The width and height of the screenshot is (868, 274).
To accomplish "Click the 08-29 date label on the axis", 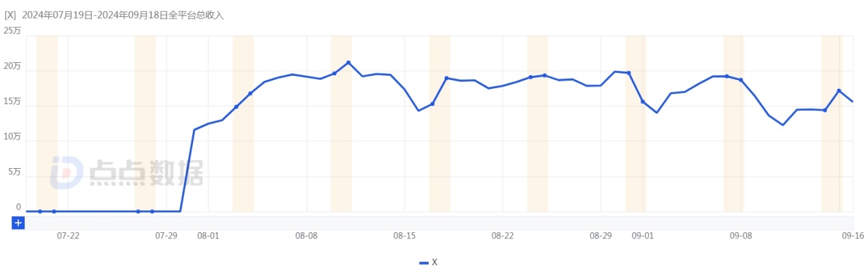I will tap(601, 236).
